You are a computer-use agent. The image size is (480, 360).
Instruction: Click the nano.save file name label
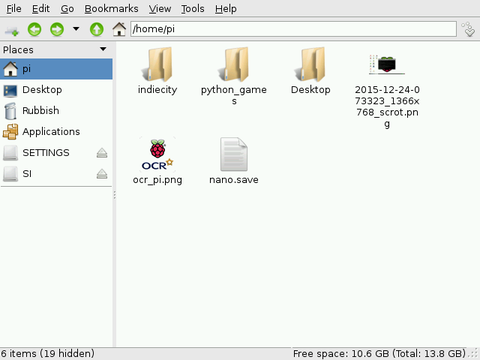click(x=234, y=180)
